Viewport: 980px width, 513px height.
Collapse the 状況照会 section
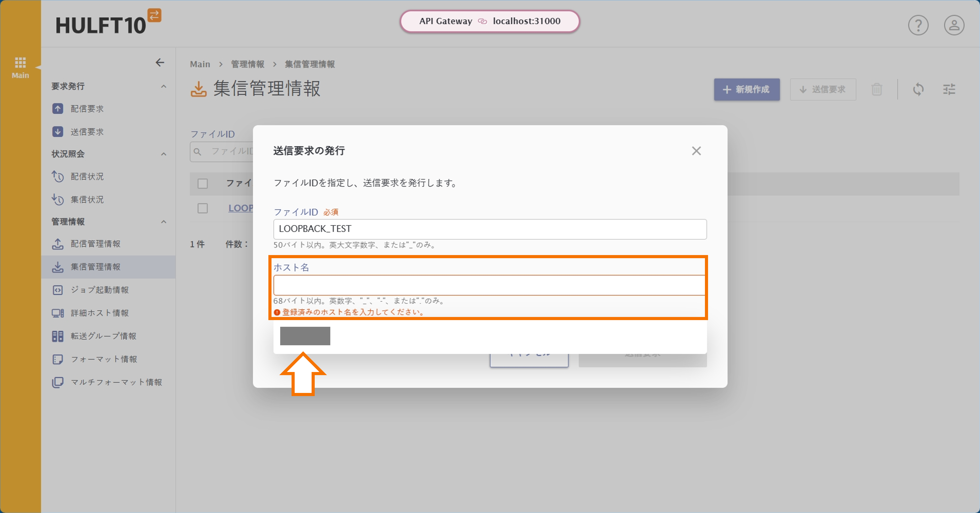163,154
